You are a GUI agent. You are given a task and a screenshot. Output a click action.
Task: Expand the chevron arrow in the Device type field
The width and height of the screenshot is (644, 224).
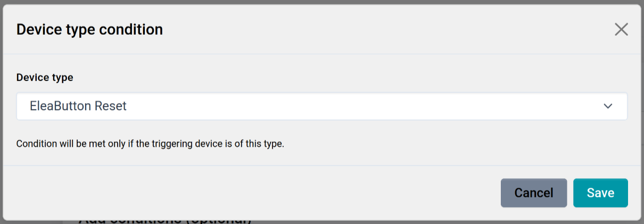608,106
